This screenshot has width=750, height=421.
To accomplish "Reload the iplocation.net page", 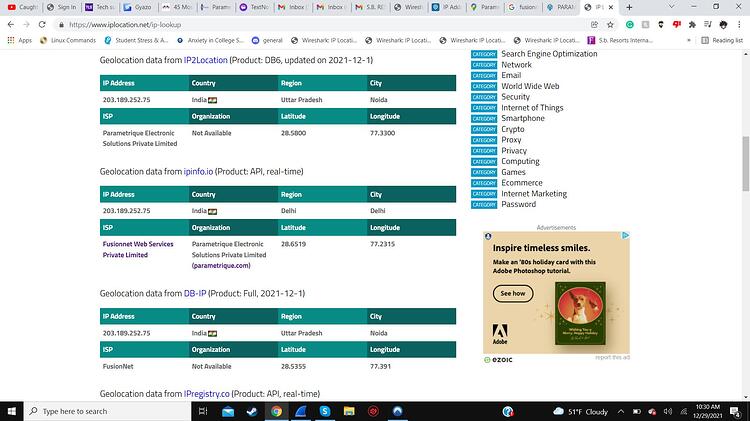I will [42, 24].
